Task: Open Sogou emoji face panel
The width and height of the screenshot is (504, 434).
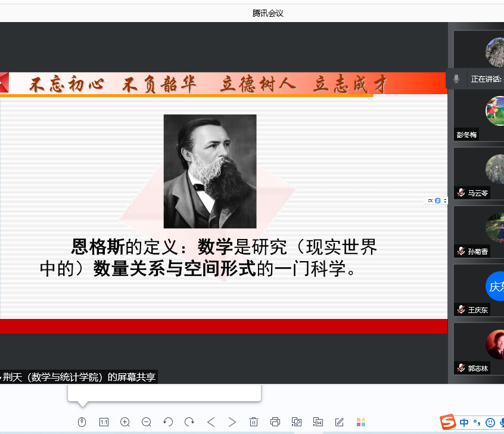Action: [x=490, y=423]
